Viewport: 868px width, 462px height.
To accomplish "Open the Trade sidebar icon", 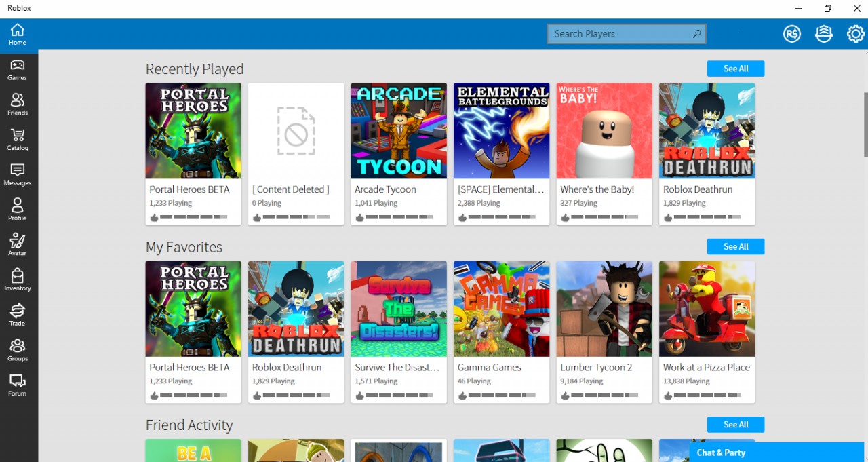I will (18, 315).
